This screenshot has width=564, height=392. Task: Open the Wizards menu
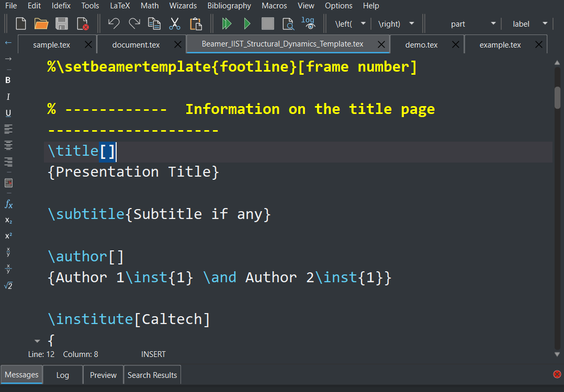pyautogui.click(x=183, y=6)
